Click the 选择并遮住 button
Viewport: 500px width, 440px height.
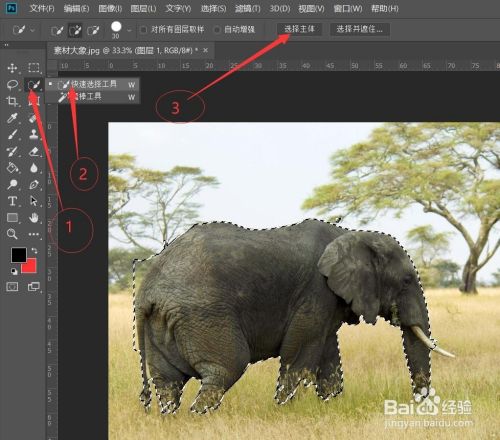tap(360, 29)
